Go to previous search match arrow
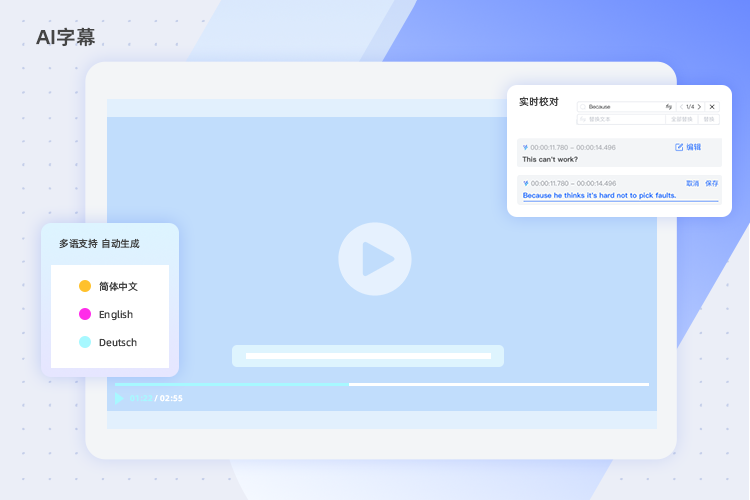 coord(681,106)
